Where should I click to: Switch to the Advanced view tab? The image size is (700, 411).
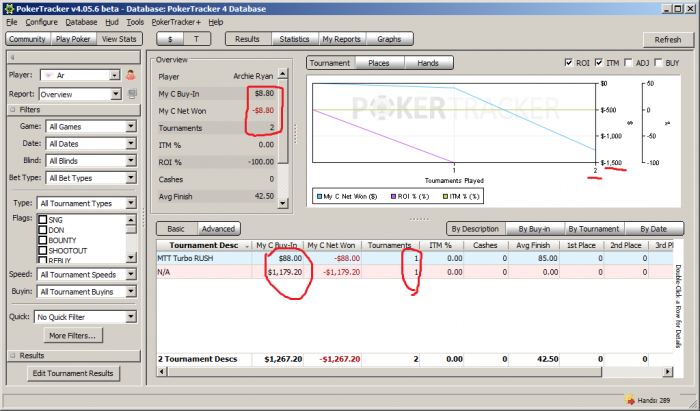pos(218,228)
